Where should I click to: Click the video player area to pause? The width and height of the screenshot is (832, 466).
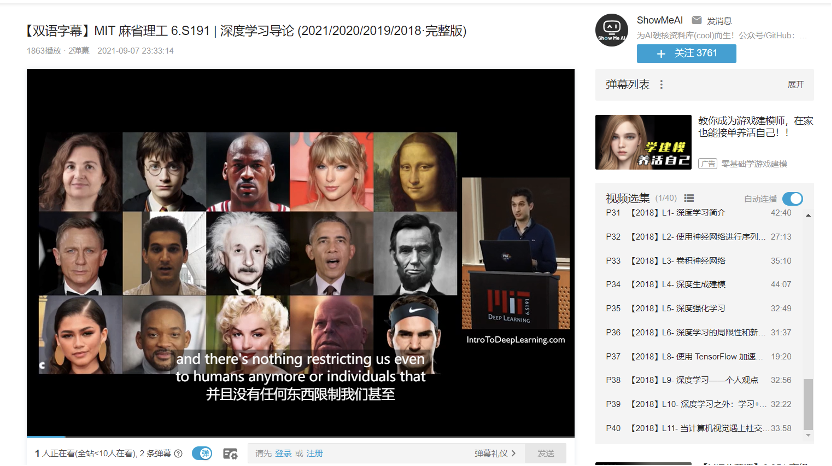click(x=301, y=252)
